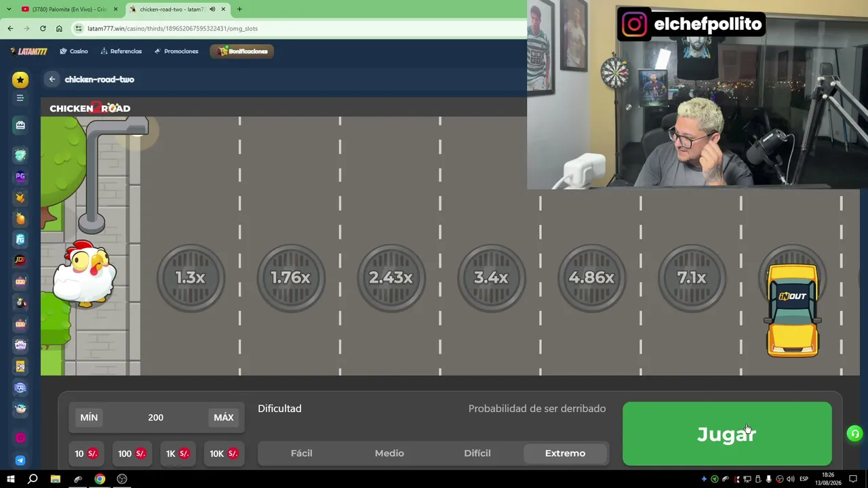Click the ESP language indicator in taskbar
Screen dimensions: 868x488
[804, 479]
